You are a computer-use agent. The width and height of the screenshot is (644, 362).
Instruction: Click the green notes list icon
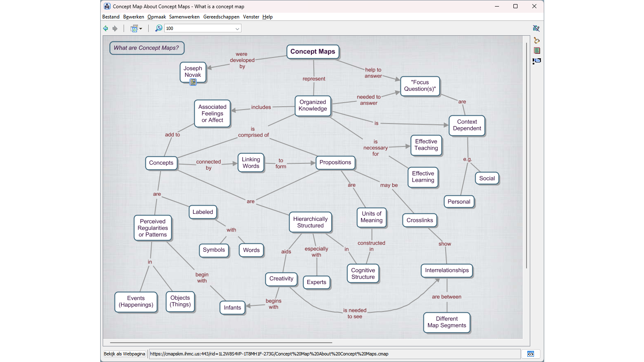point(537,50)
